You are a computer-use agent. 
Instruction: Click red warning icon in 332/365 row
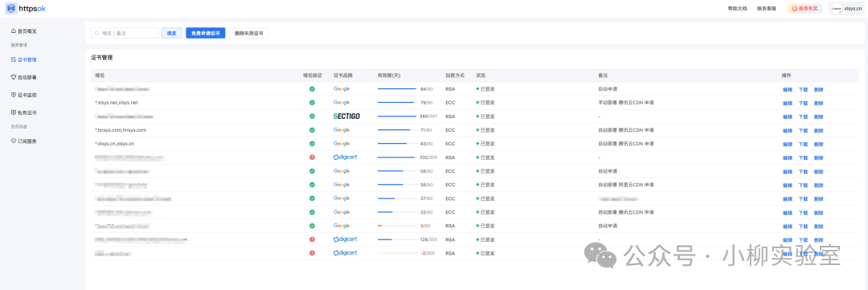click(312, 157)
